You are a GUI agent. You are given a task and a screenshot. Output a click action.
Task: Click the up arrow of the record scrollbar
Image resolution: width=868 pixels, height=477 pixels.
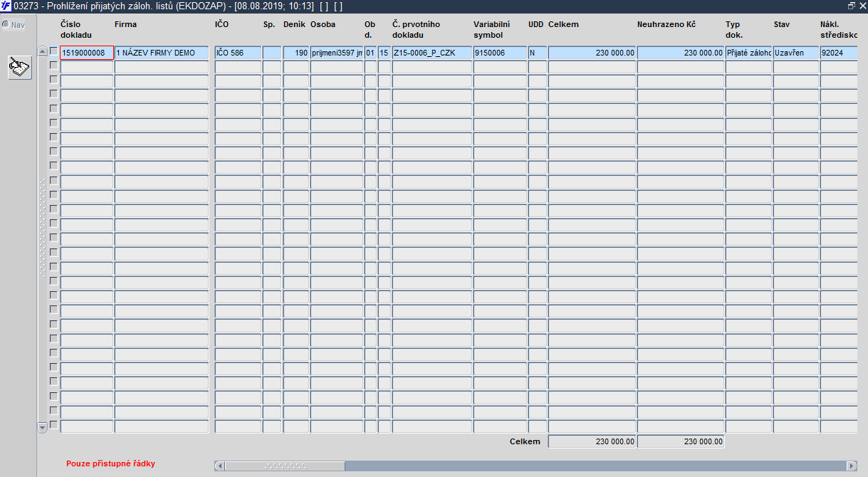pyautogui.click(x=42, y=51)
